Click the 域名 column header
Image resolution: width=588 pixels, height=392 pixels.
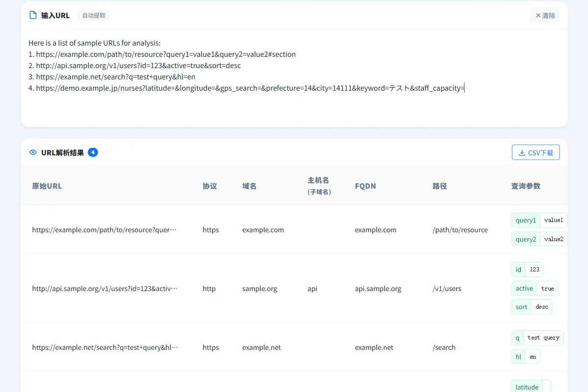pos(249,186)
